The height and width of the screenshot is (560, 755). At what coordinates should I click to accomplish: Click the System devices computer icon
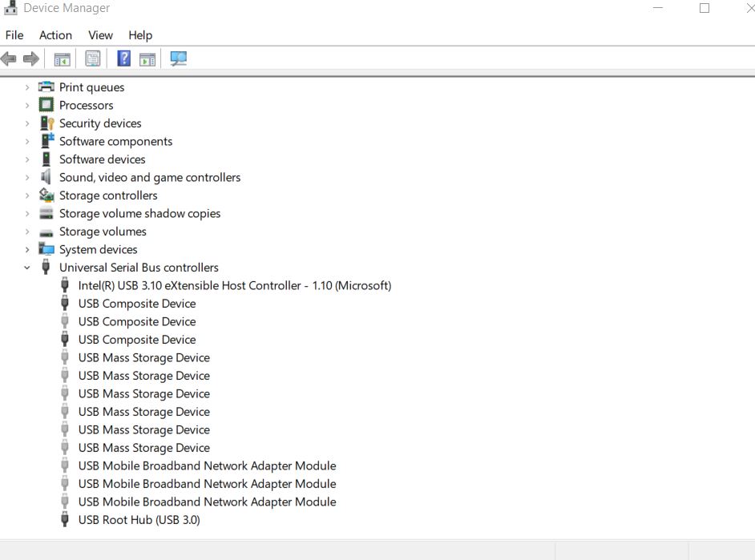click(x=46, y=249)
